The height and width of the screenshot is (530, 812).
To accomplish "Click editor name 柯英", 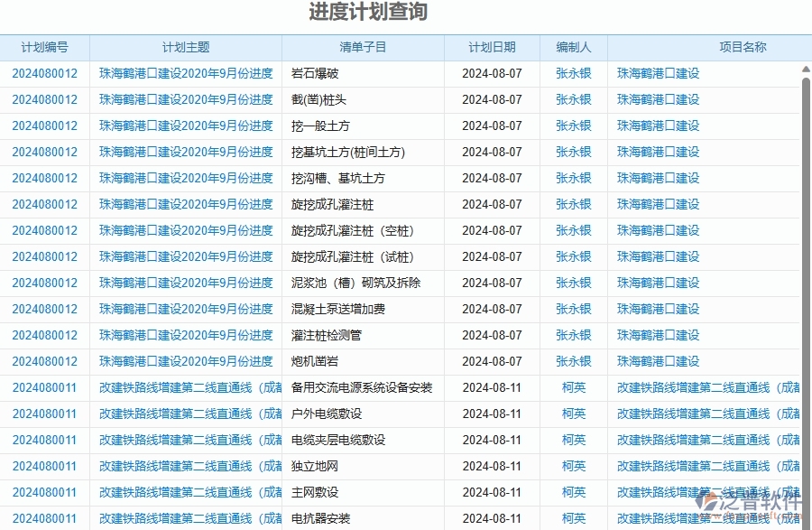I will (x=575, y=387).
